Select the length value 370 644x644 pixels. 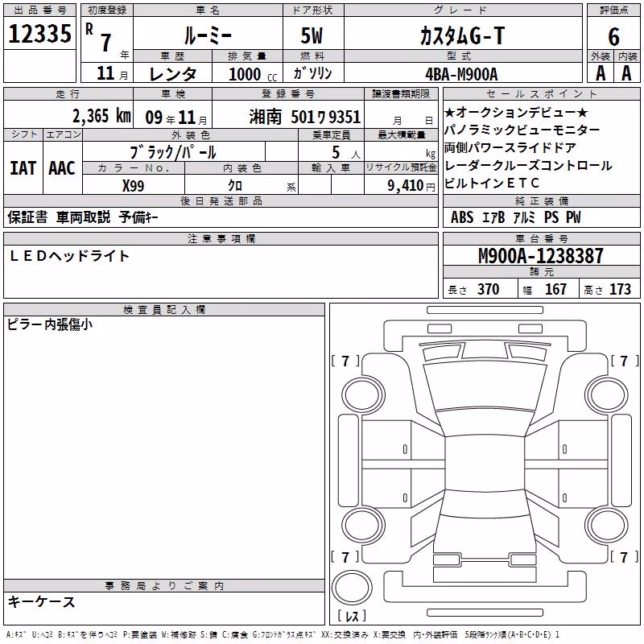488,289
